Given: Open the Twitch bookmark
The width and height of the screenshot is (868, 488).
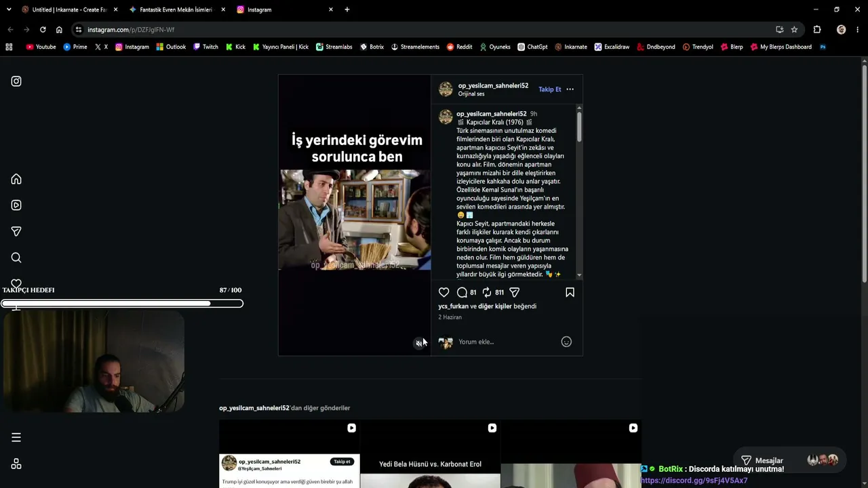Looking at the screenshot, I should (205, 47).
